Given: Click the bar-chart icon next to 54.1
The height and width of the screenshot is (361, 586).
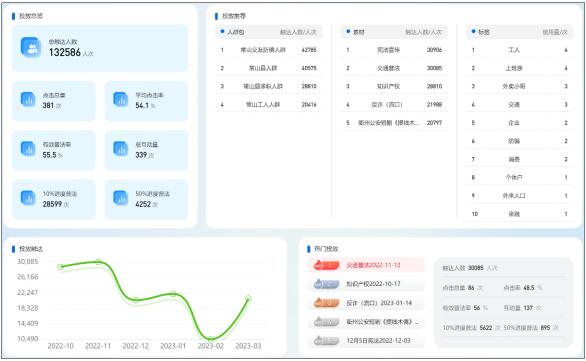Looking at the screenshot, I should coord(120,99).
